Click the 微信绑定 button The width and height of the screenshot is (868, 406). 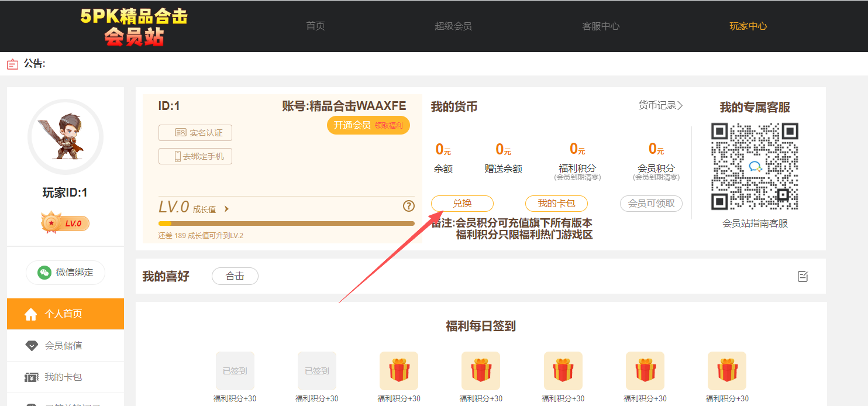66,273
